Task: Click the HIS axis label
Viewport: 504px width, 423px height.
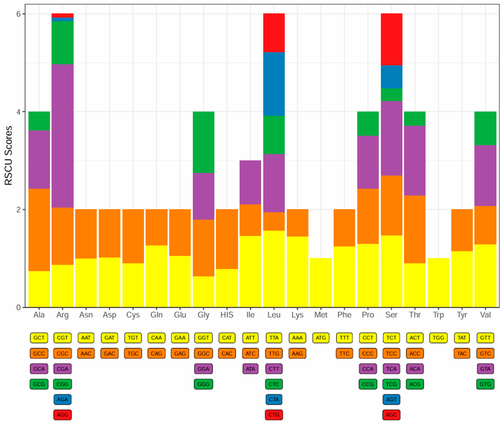Action: coord(227,315)
